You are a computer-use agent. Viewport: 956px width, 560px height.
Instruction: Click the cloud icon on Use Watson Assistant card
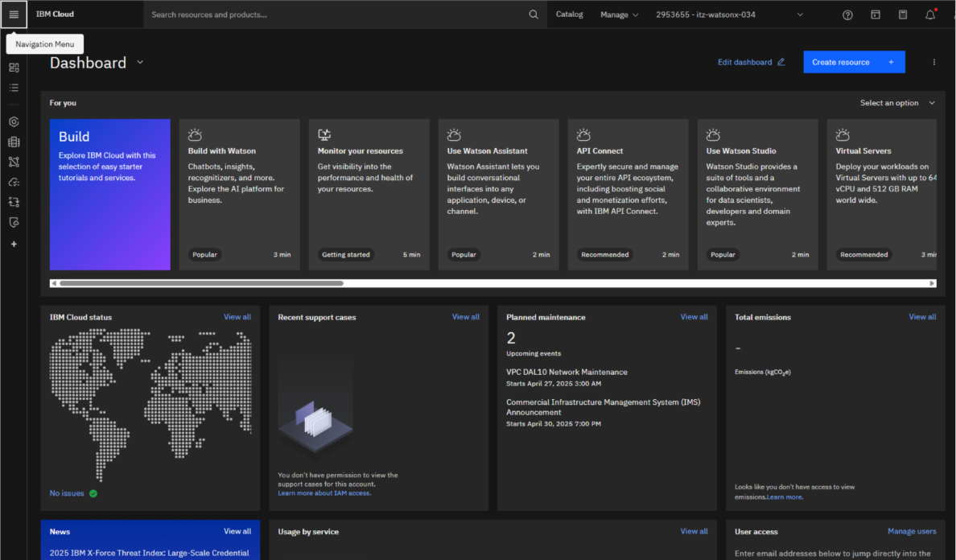[x=454, y=134]
